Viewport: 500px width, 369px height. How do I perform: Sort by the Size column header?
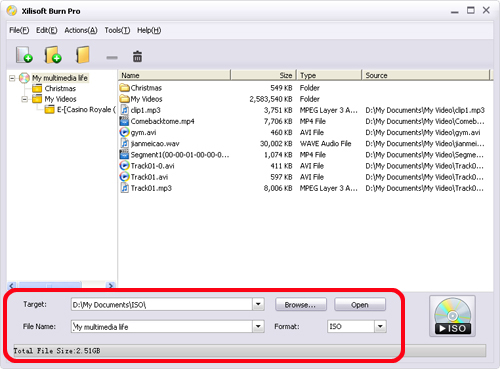click(263, 75)
